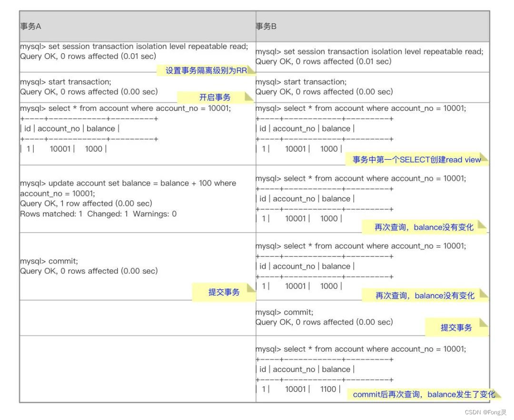This screenshot has height=420, width=514.
Task: Select the 设置事务隔离级别为RR yellow note
Action: click(206, 70)
